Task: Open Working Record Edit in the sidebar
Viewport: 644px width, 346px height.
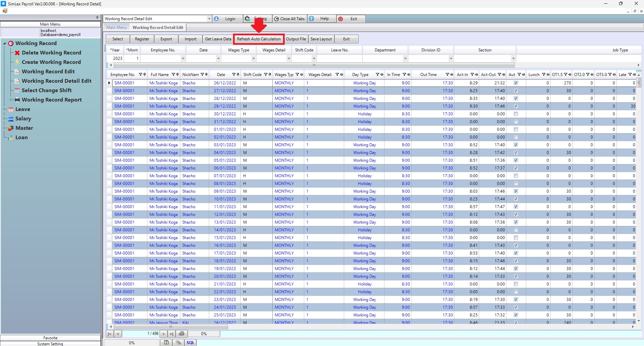Action: pos(48,72)
